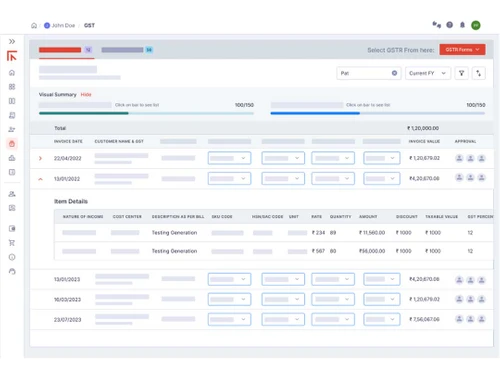Click the red arrow app logo

[x=12, y=56]
